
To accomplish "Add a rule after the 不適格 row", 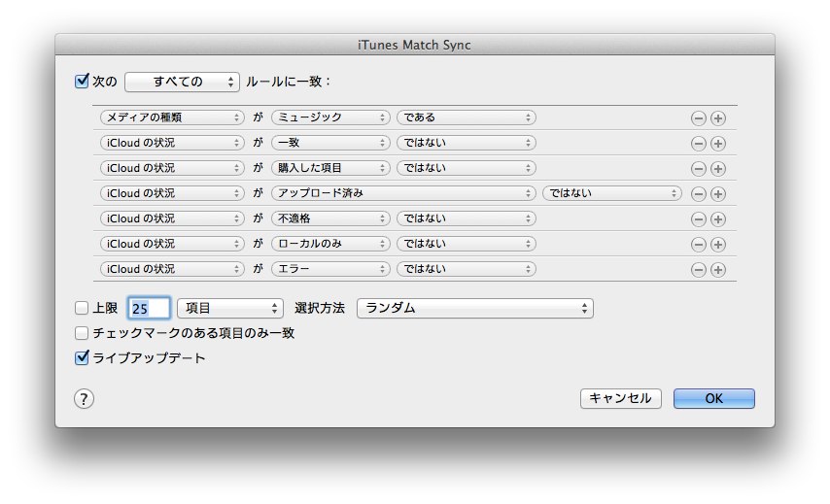I will tap(718, 218).
